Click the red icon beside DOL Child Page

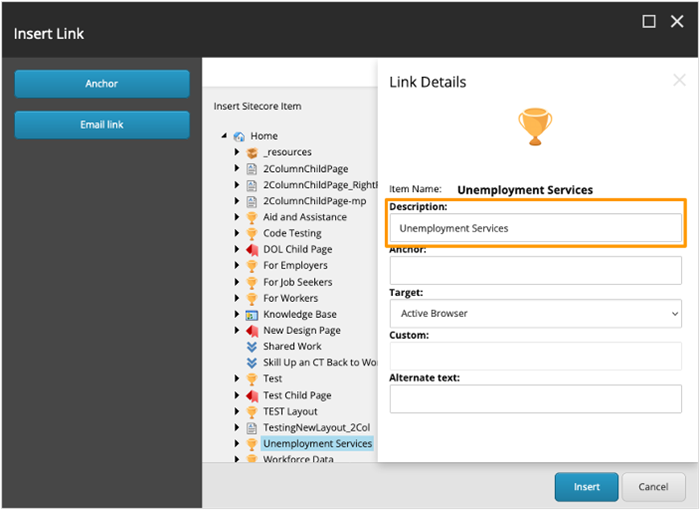[252, 249]
